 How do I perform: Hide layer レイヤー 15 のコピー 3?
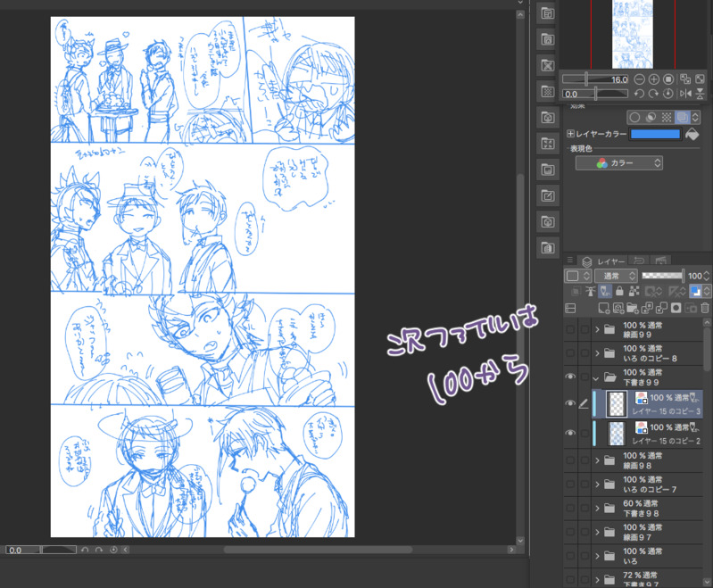570,403
